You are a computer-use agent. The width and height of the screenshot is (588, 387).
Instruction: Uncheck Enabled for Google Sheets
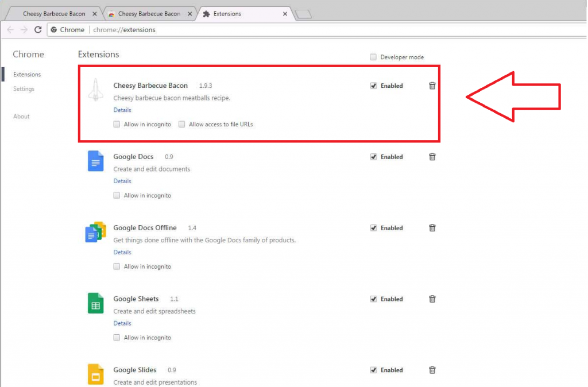374,299
